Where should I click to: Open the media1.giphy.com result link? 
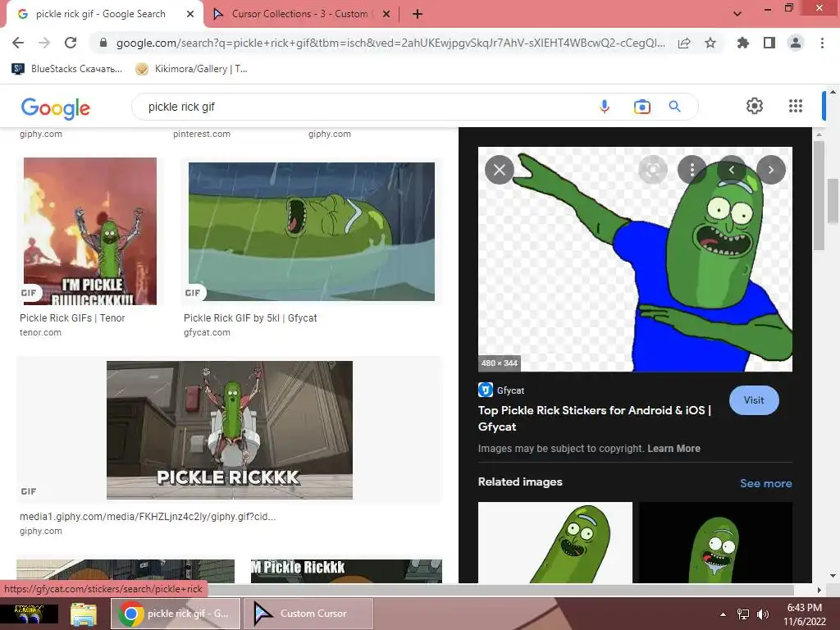(148, 517)
